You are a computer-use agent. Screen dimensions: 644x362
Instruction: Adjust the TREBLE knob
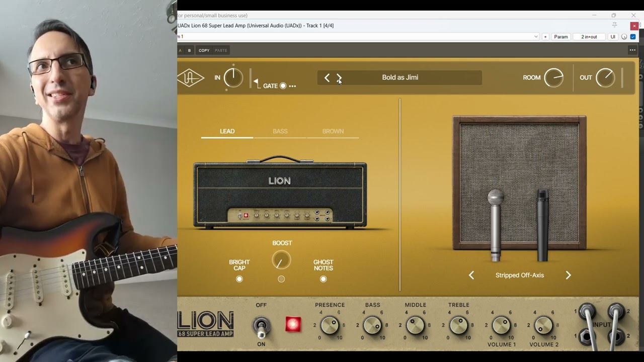coord(459,325)
